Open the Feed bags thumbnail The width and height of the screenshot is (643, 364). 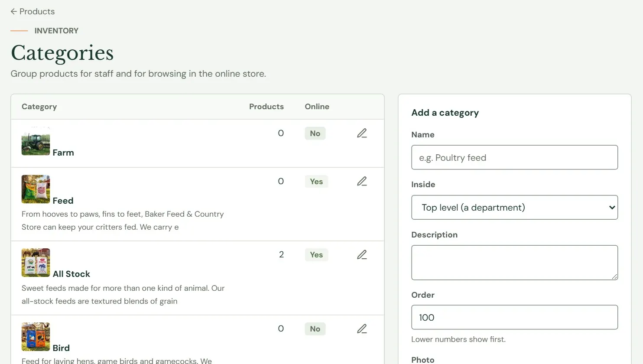coord(36,189)
